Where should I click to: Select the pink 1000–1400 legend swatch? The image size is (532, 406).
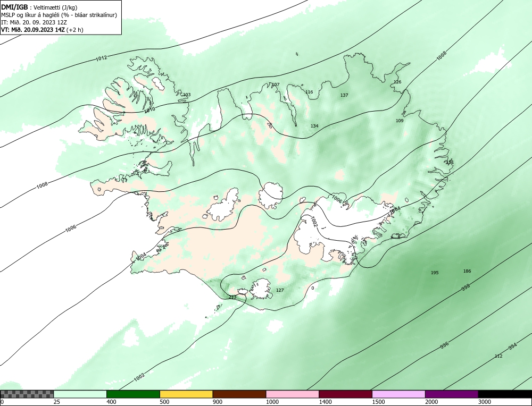coord(293,394)
